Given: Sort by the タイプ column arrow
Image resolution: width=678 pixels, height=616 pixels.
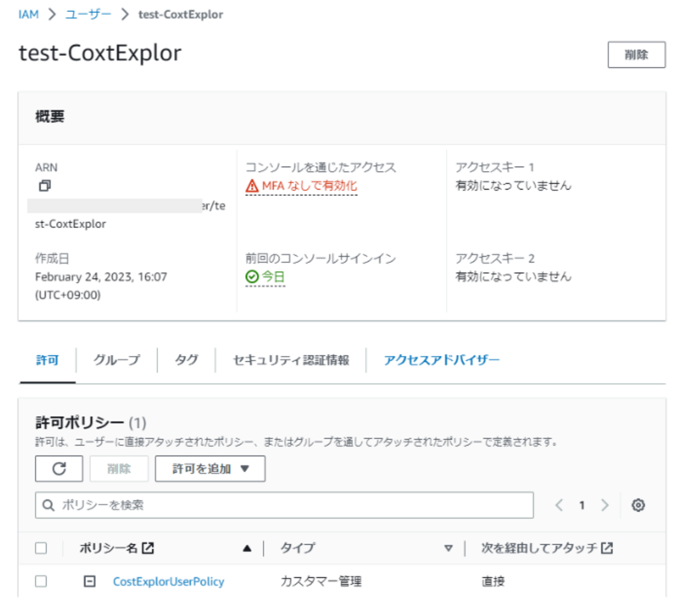Looking at the screenshot, I should [x=448, y=548].
